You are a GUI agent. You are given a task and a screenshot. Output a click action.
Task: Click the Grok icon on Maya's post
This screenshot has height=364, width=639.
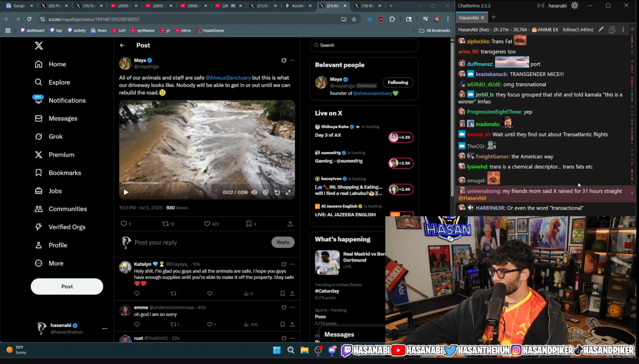pyautogui.click(x=284, y=60)
